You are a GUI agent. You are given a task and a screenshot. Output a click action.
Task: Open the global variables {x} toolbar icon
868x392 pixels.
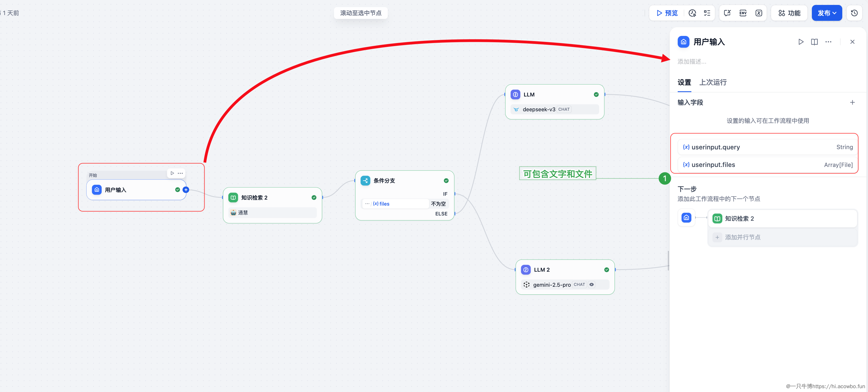tap(758, 13)
